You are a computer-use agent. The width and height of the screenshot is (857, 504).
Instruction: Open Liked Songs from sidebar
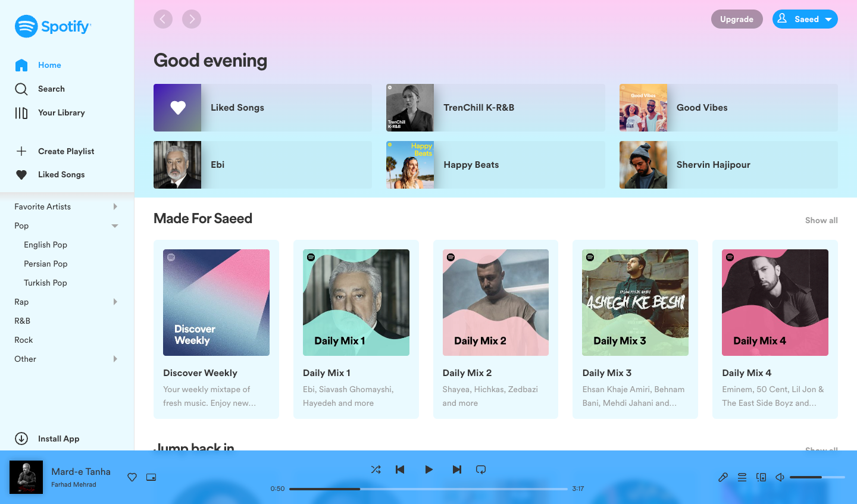(50, 174)
